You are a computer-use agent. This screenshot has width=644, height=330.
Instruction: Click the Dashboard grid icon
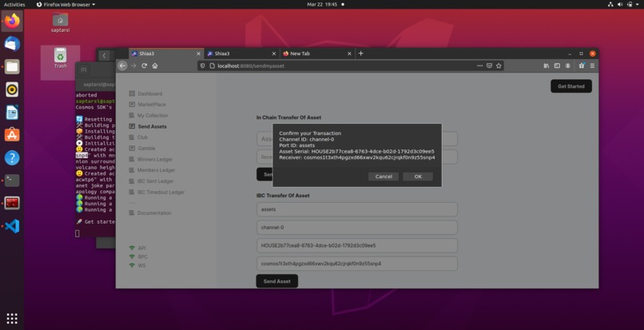click(x=132, y=93)
